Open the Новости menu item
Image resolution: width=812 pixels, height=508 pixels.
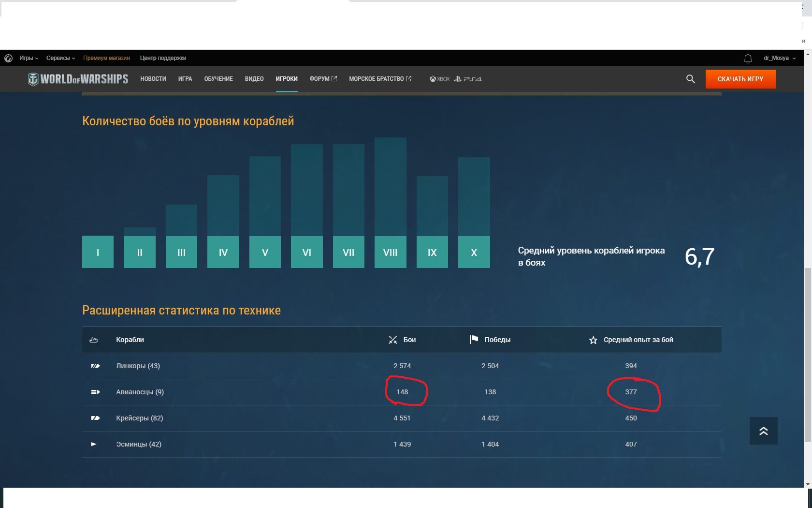tap(153, 79)
